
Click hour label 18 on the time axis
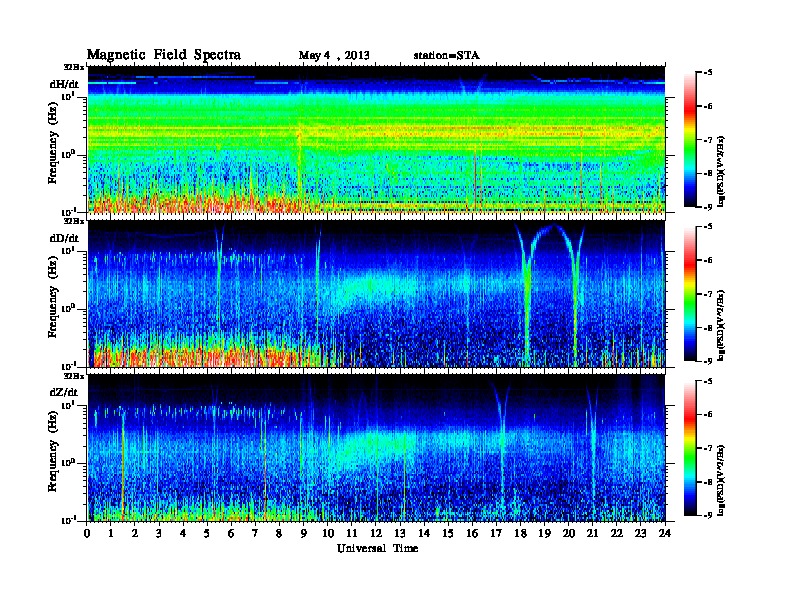pos(520,533)
